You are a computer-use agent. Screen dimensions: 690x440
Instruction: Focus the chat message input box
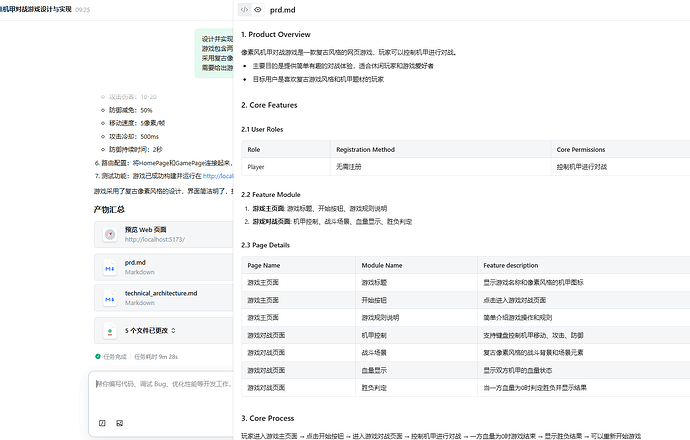[x=162, y=384]
